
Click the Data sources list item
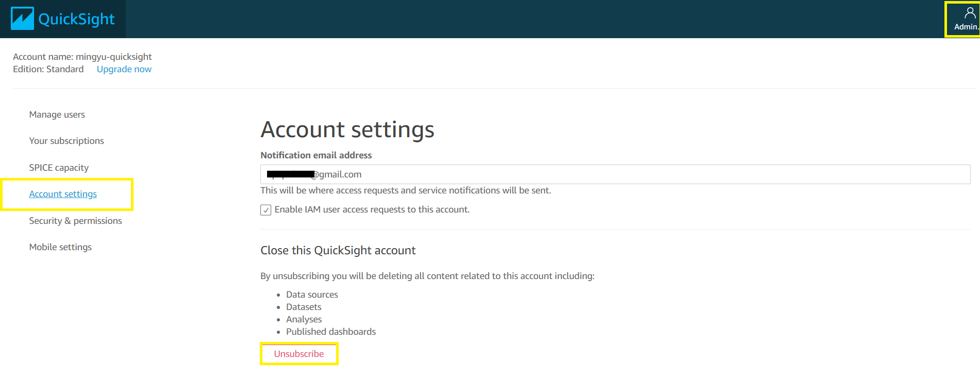click(312, 295)
